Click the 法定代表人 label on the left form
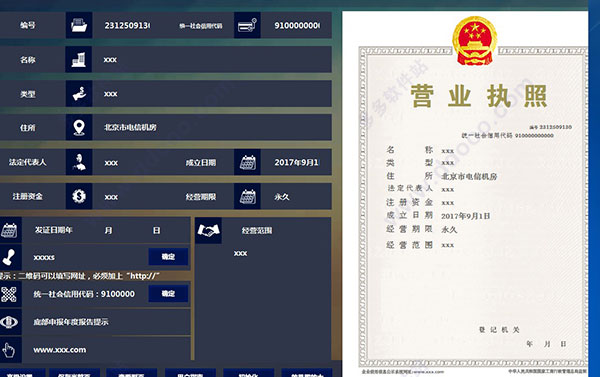The image size is (600, 377). (x=28, y=162)
